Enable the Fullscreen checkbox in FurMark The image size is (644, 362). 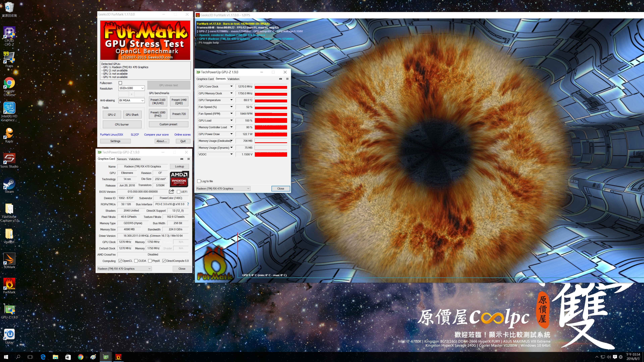click(x=120, y=83)
